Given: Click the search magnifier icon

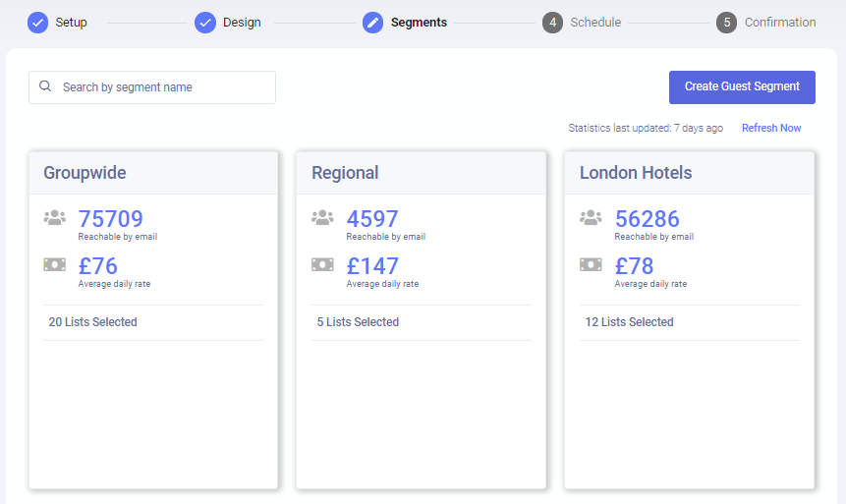Looking at the screenshot, I should (45, 86).
